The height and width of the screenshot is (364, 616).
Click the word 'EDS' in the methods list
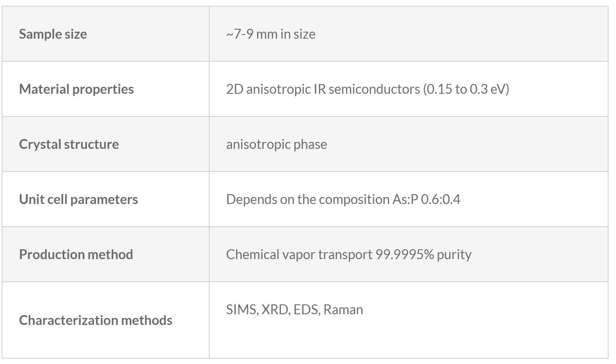(306, 310)
